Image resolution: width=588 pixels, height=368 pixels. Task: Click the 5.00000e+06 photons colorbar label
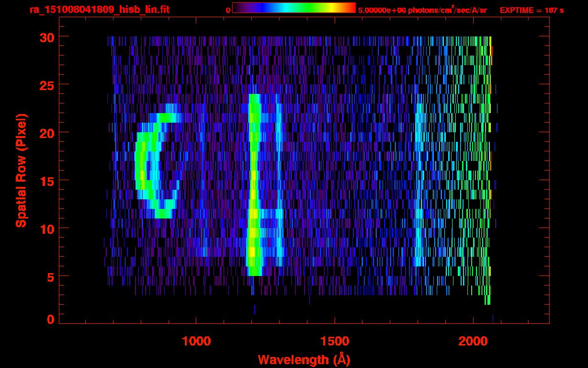[422, 10]
